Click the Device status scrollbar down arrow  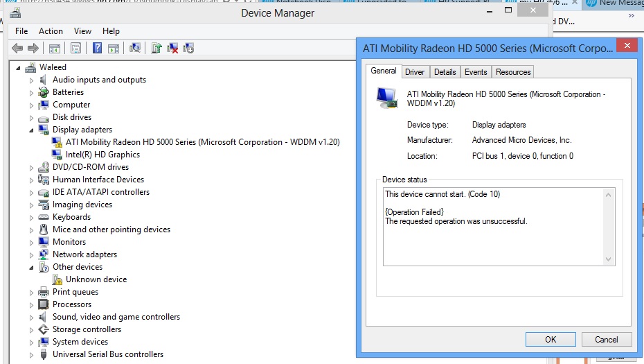[x=609, y=259]
